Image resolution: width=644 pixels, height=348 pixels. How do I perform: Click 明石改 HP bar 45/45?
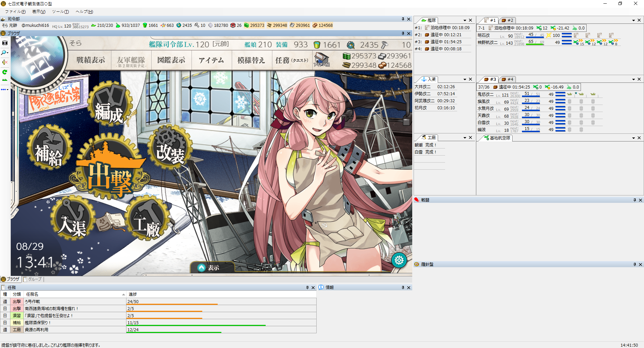tap(535, 35)
